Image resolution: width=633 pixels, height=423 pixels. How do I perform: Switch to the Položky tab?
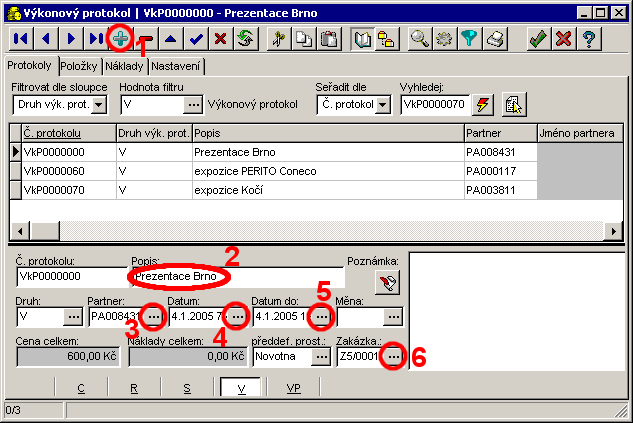[x=77, y=66]
